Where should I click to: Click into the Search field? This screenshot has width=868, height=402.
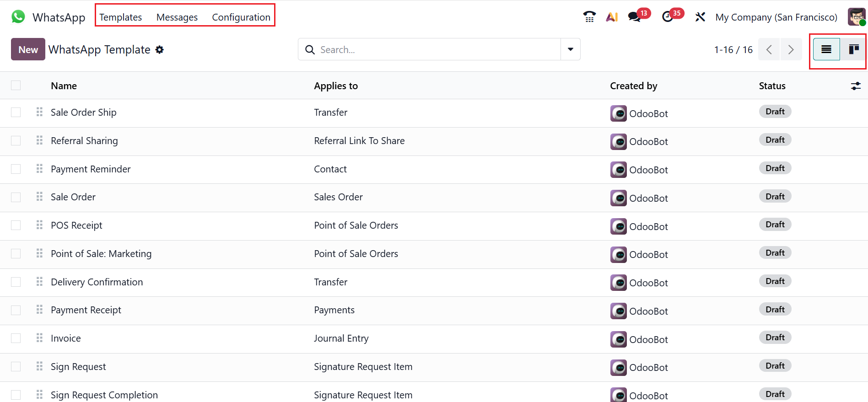[x=435, y=49]
